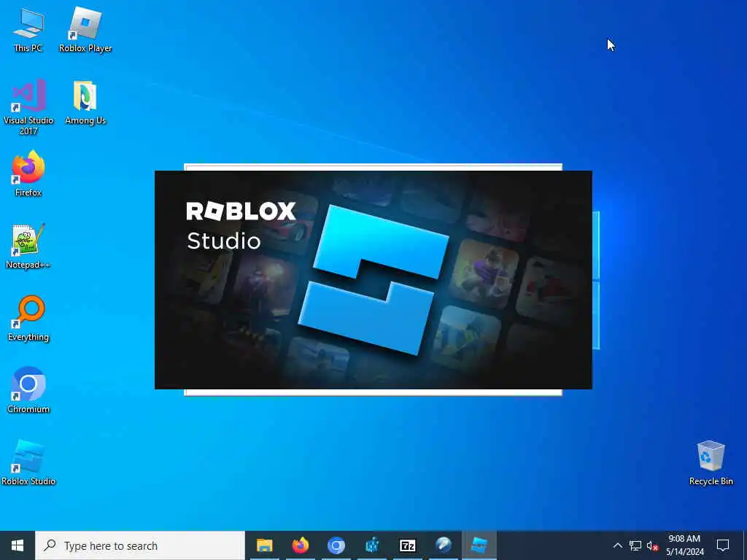Select the Roblox Player desktop shortcut
The height and width of the screenshot is (560, 747).
pos(85,30)
